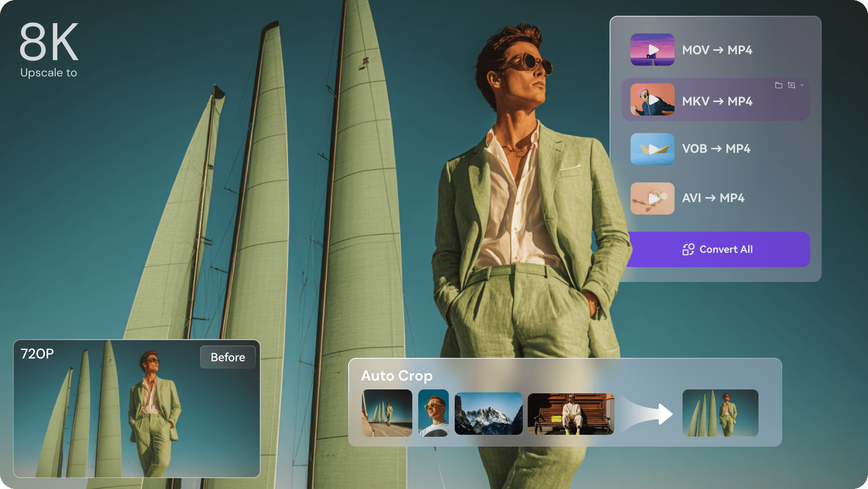Click the 8K heading text

[49, 42]
